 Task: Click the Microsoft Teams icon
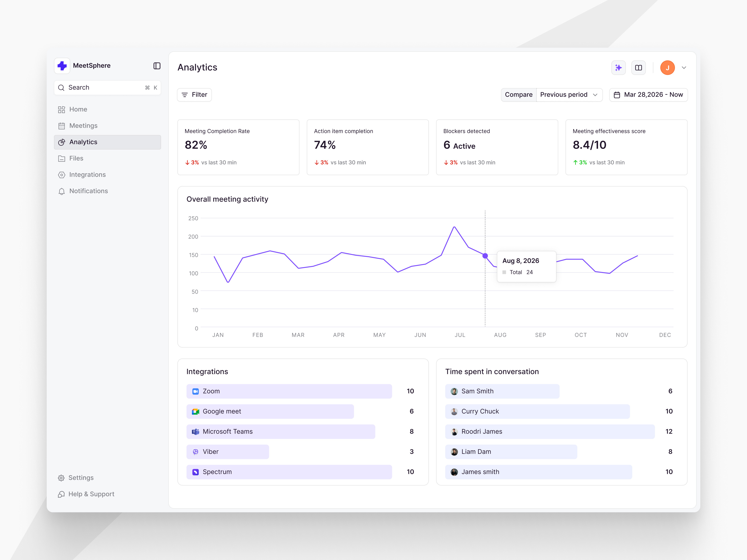[196, 432]
